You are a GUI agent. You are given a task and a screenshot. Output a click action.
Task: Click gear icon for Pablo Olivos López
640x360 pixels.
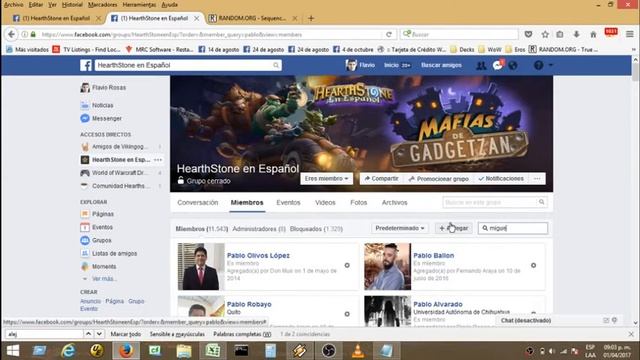pos(347,265)
